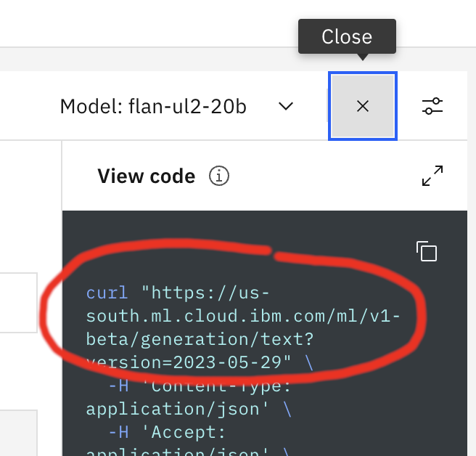Click the 'curl' command text in code

tap(107, 293)
